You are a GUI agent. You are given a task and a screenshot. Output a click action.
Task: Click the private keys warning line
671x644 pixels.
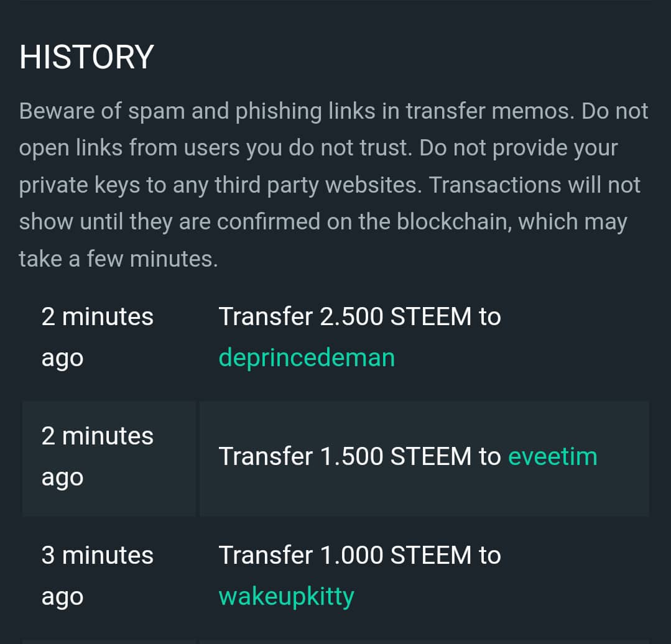[330, 185]
